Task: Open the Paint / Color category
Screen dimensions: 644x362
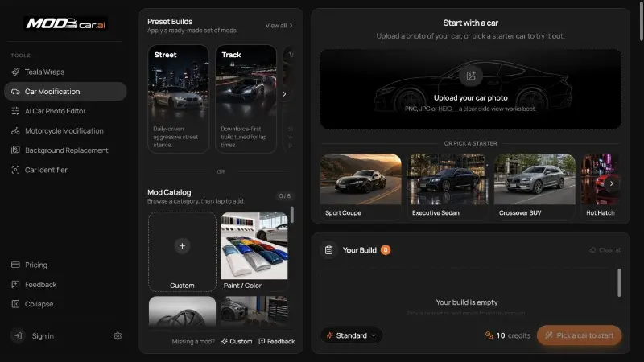Action: click(x=254, y=252)
